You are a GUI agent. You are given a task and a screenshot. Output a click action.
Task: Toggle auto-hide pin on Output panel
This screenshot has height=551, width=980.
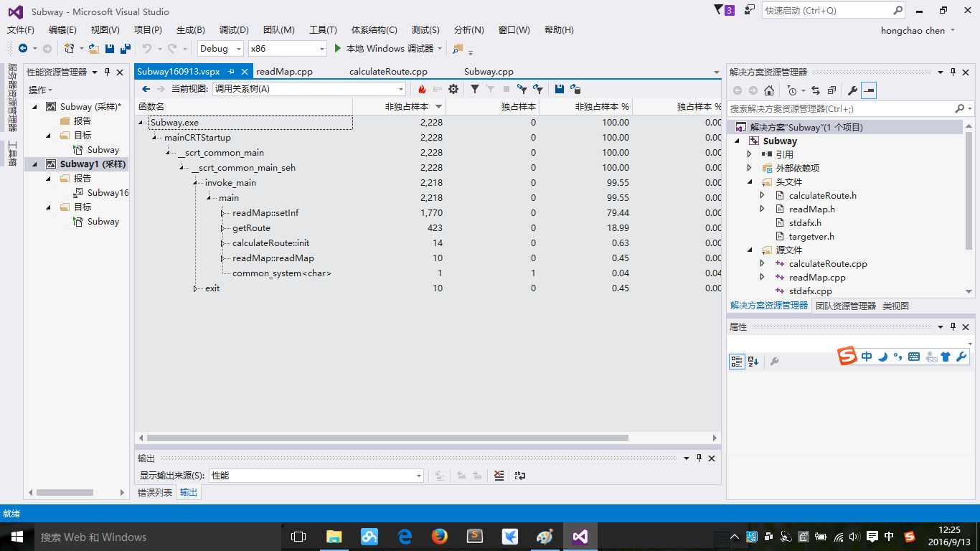click(x=699, y=458)
